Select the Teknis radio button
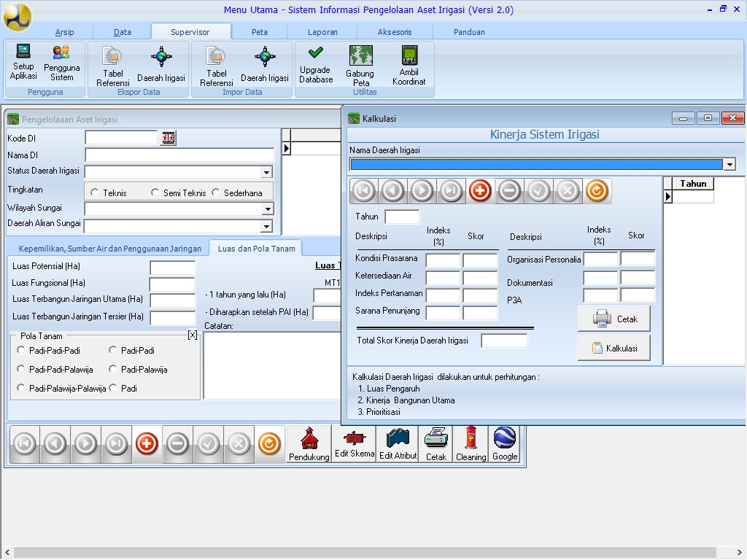Viewport: 747px width, 560px height. coord(95,193)
